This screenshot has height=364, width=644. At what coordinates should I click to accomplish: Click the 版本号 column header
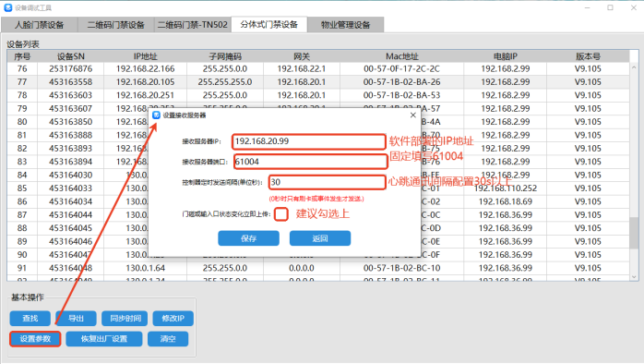point(588,56)
